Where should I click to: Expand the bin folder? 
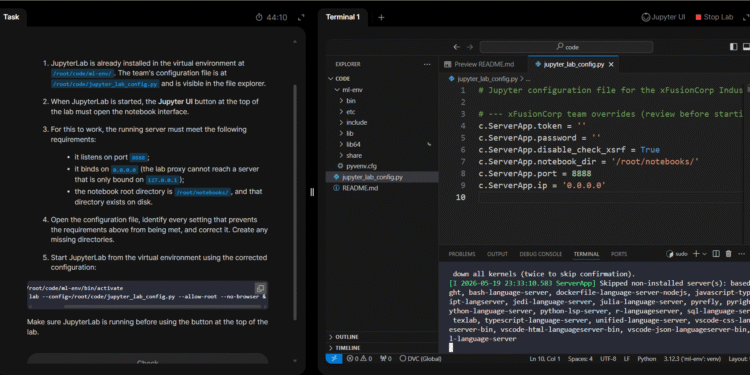[x=351, y=101]
